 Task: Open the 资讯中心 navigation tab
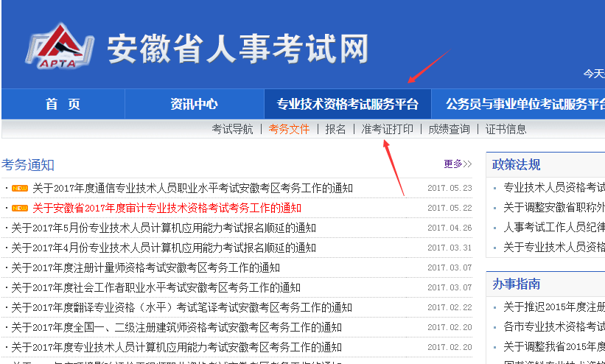click(194, 104)
